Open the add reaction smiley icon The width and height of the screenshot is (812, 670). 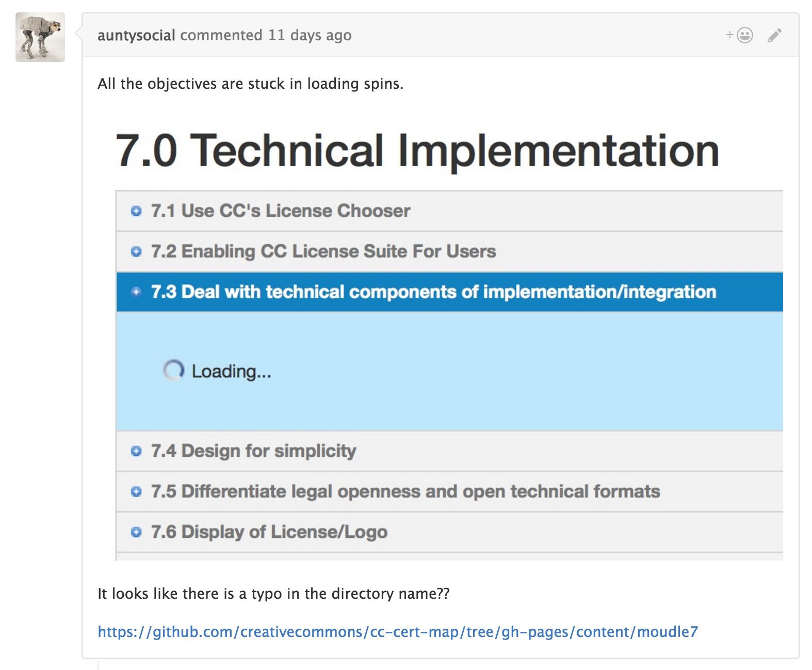pyautogui.click(x=740, y=35)
